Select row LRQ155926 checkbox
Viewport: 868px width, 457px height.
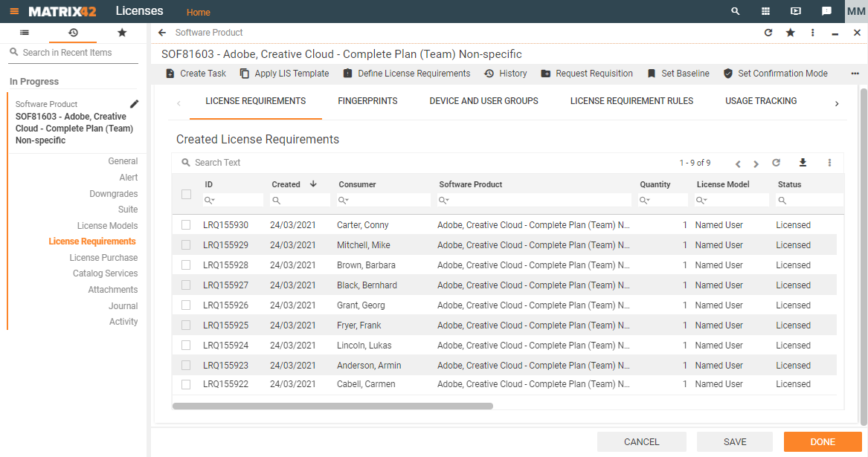click(x=186, y=305)
